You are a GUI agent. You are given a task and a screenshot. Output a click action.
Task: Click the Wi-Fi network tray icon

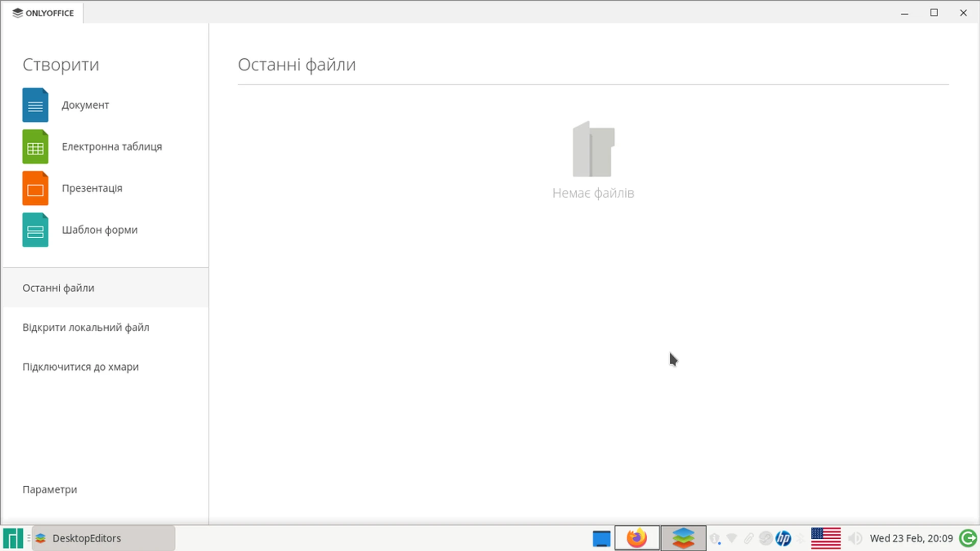[731, 538]
